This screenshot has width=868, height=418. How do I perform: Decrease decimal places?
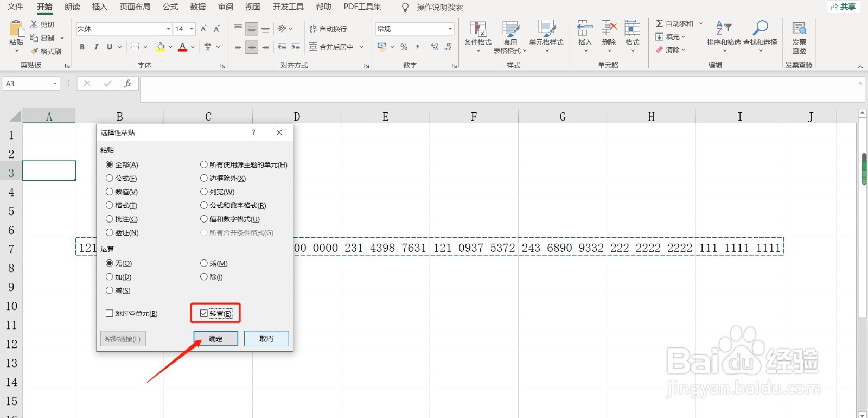tap(448, 47)
